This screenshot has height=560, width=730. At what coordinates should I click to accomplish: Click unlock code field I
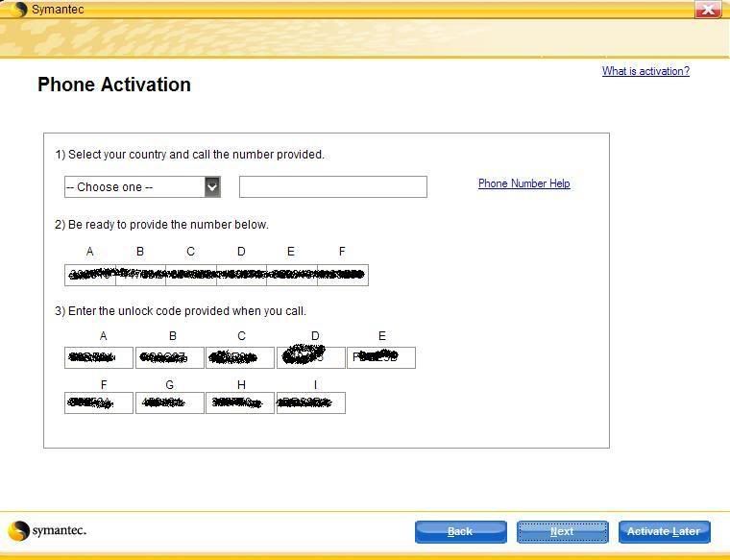pos(311,403)
